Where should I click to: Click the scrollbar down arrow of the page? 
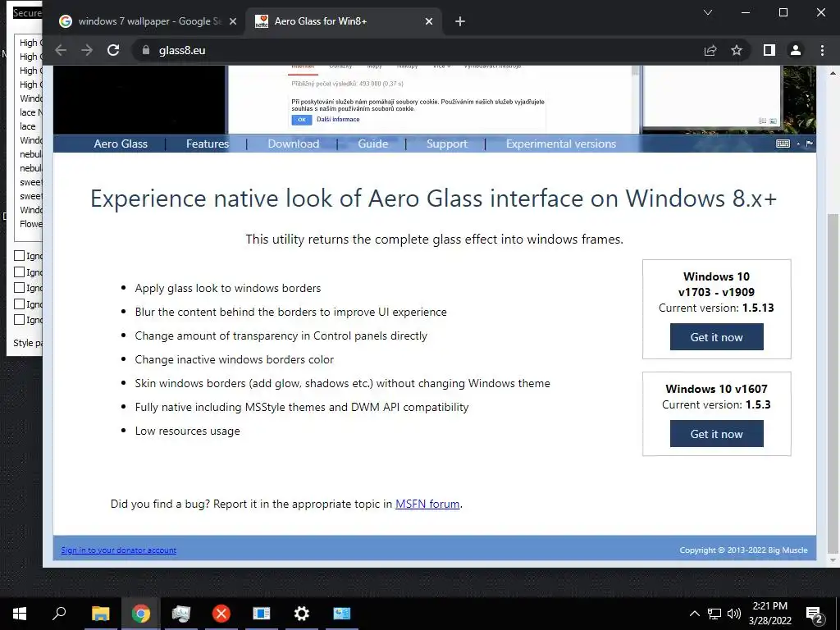point(832,560)
